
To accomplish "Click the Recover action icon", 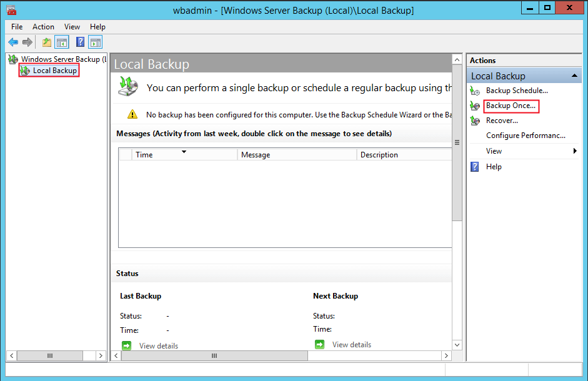I will (x=475, y=121).
